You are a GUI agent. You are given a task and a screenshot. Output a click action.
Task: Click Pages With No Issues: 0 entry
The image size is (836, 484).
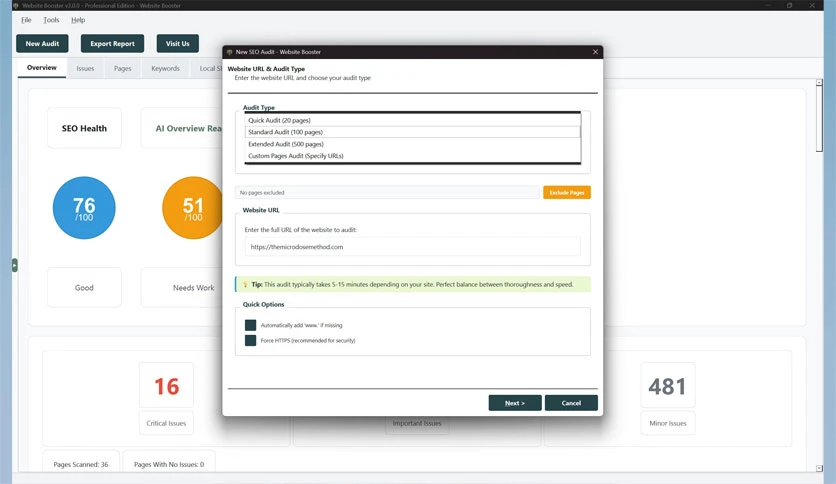(x=169, y=464)
